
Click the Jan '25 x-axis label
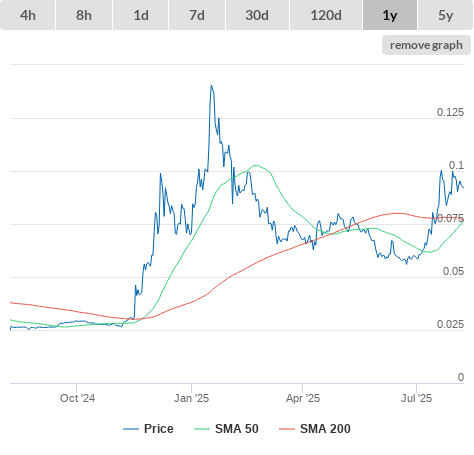point(192,398)
